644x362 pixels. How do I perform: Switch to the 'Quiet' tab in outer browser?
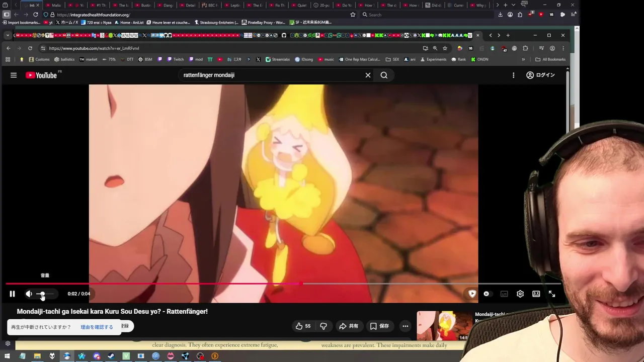click(299, 5)
